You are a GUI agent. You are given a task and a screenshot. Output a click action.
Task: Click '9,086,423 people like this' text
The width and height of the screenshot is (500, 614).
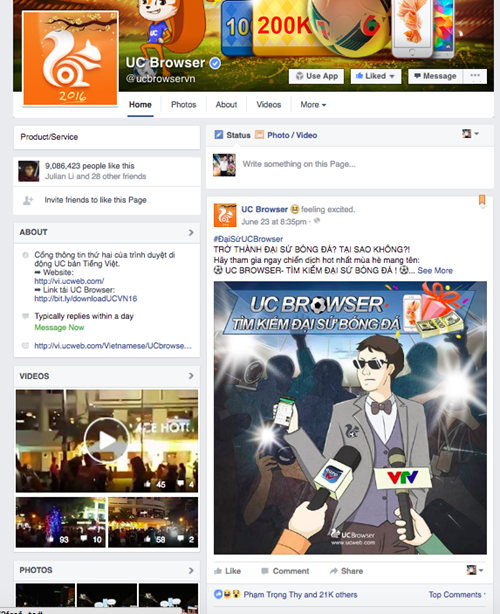[89, 166]
